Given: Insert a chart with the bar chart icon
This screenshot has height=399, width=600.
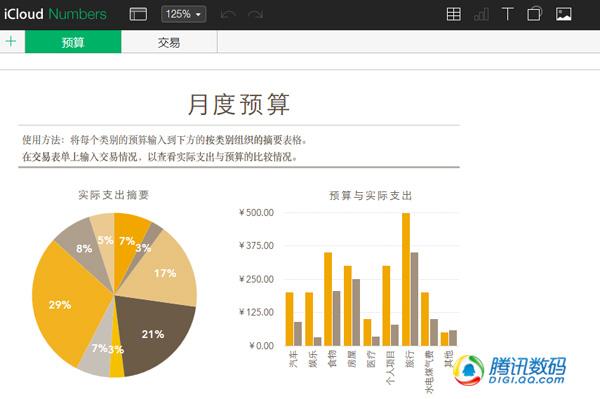Looking at the screenshot, I should 481,15.
